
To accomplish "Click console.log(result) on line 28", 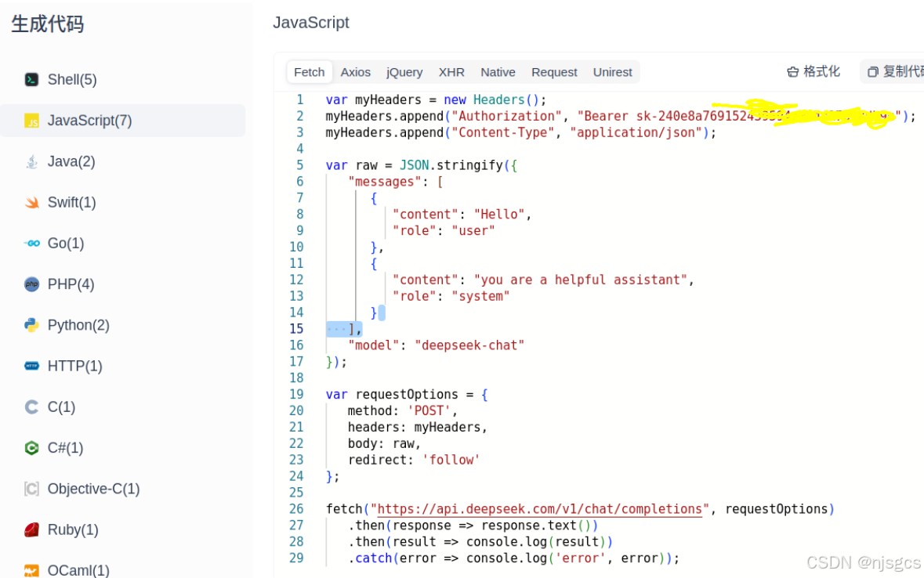I will click(x=535, y=541).
